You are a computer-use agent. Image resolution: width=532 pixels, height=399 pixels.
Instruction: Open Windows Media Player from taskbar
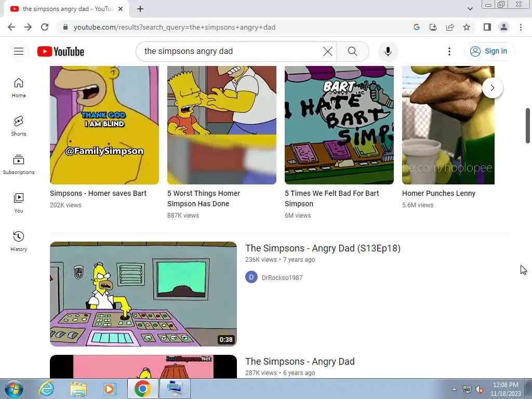tap(110, 389)
